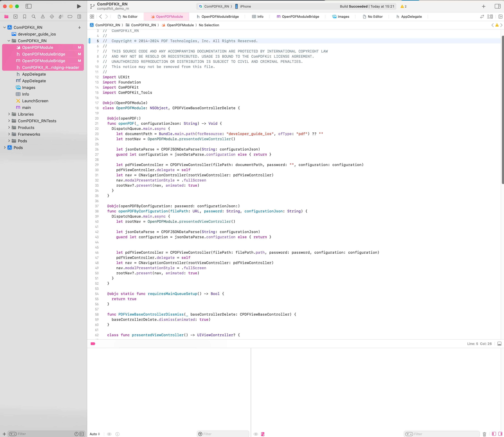Choose the iPhone run destination

point(243,6)
